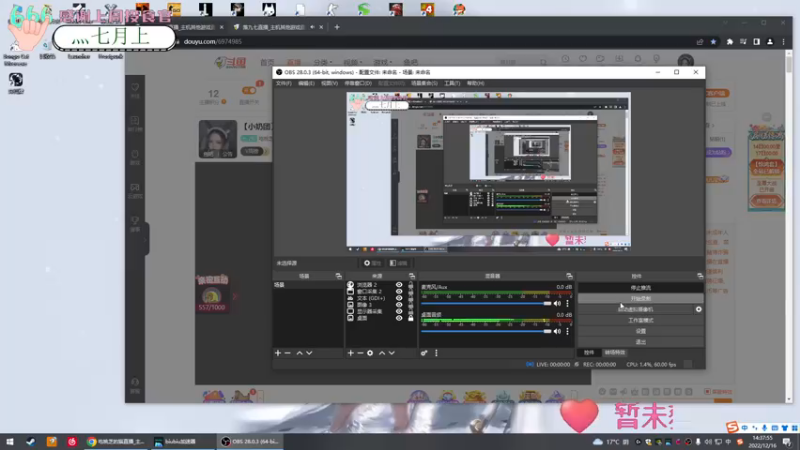Open the 编辑(E) menu in OBS

tap(306, 83)
